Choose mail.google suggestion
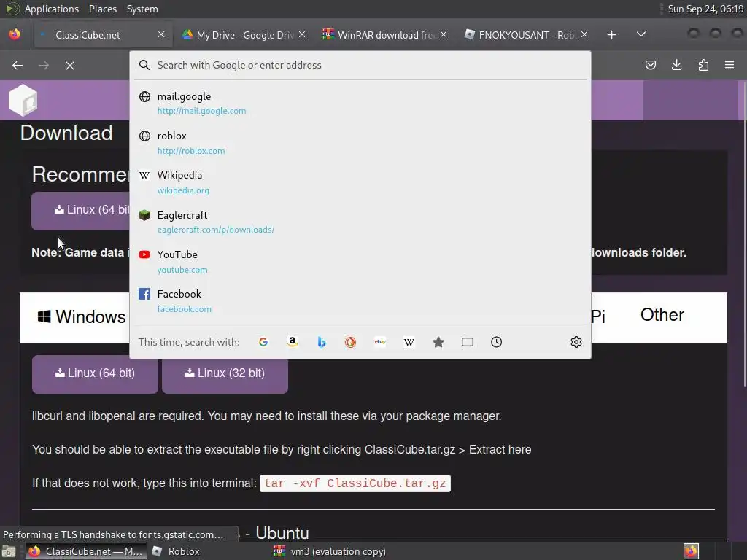 tap(360, 104)
